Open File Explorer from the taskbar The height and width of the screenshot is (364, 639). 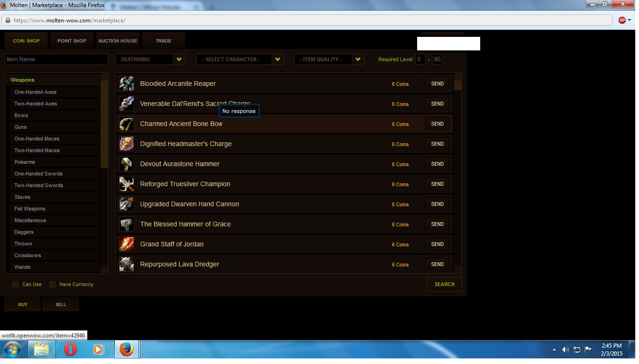(x=42, y=349)
